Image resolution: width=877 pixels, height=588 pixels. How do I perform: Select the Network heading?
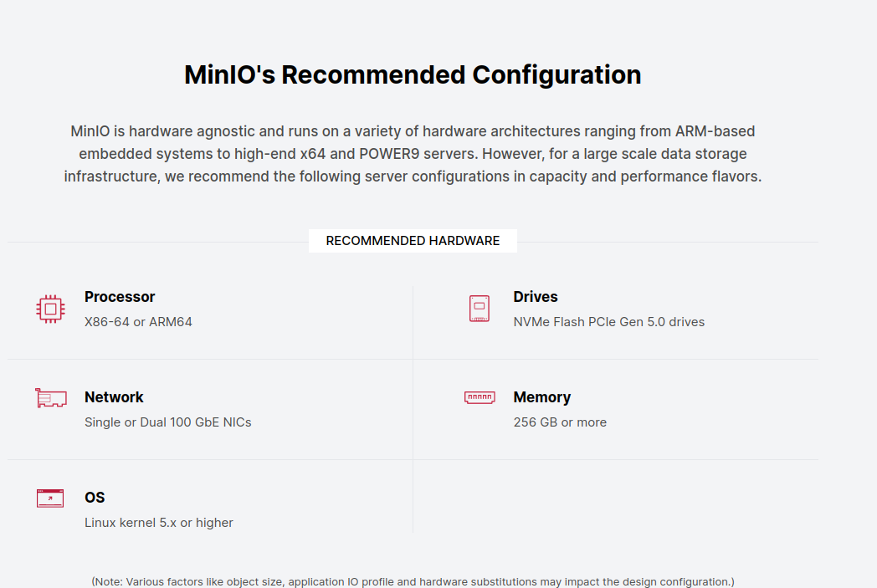pos(114,397)
